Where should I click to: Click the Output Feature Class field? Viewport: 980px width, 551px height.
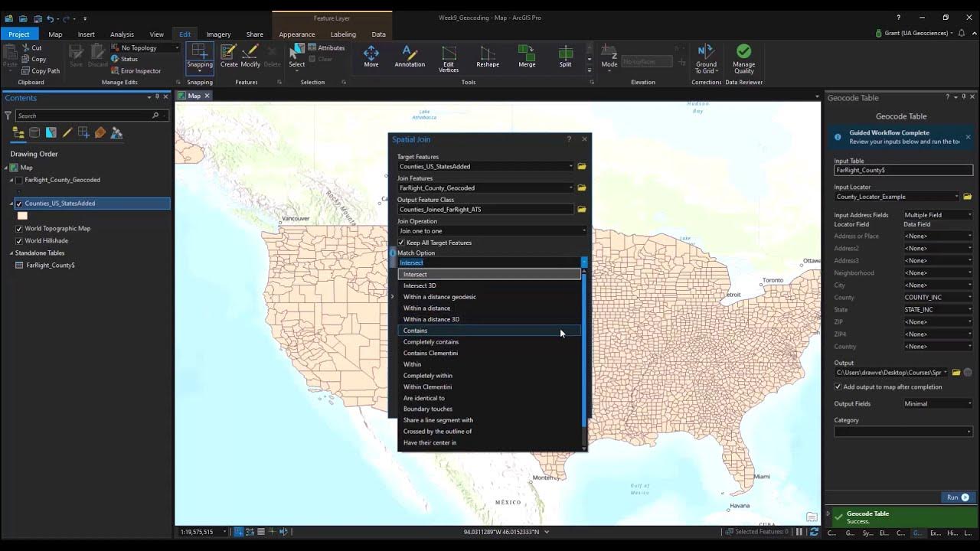[x=485, y=209]
